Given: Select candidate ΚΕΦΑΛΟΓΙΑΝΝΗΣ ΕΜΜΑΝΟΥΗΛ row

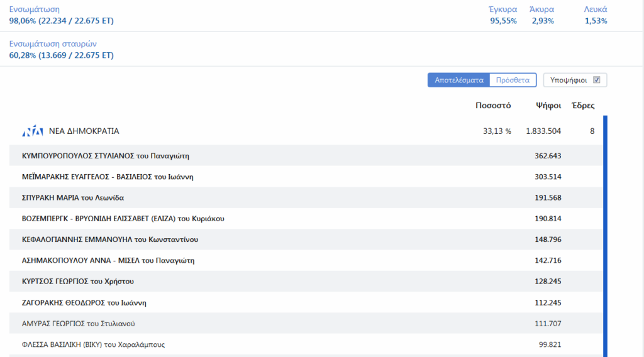Looking at the screenshot, I should [x=111, y=239].
